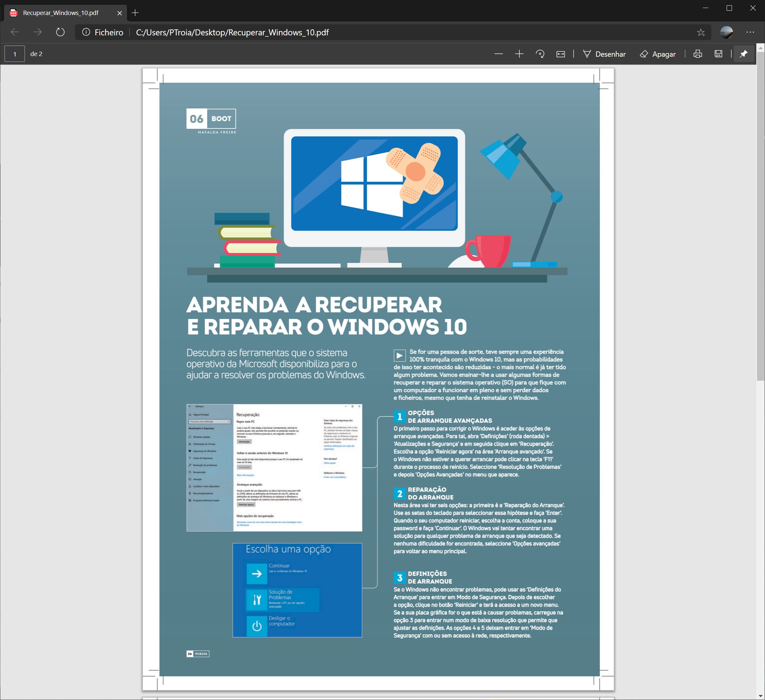Viewport: 765px width, 700px height.
Task: Go back to previous page
Action: [x=15, y=32]
